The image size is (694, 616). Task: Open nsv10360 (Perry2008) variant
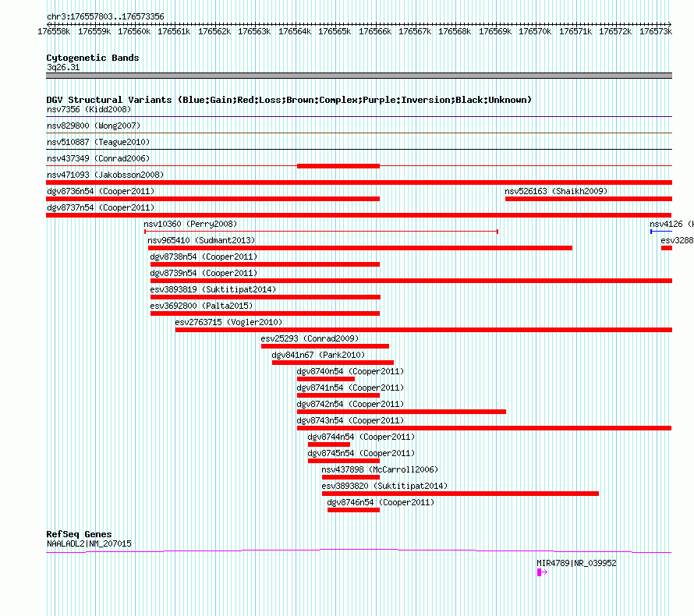pos(190,224)
